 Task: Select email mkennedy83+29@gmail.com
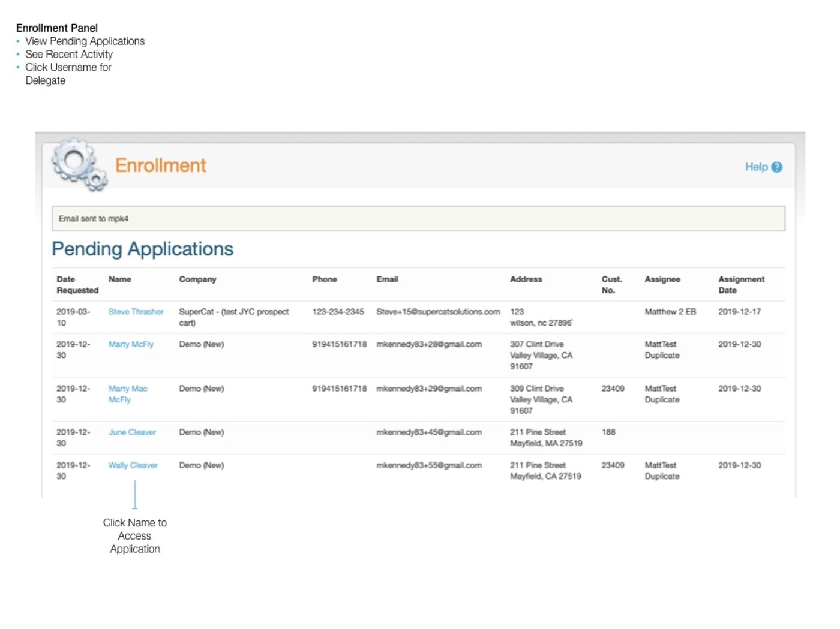[x=429, y=389]
